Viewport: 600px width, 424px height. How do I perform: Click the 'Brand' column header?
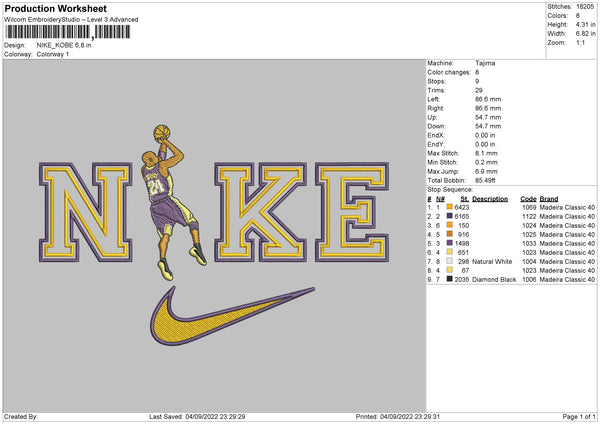click(549, 199)
